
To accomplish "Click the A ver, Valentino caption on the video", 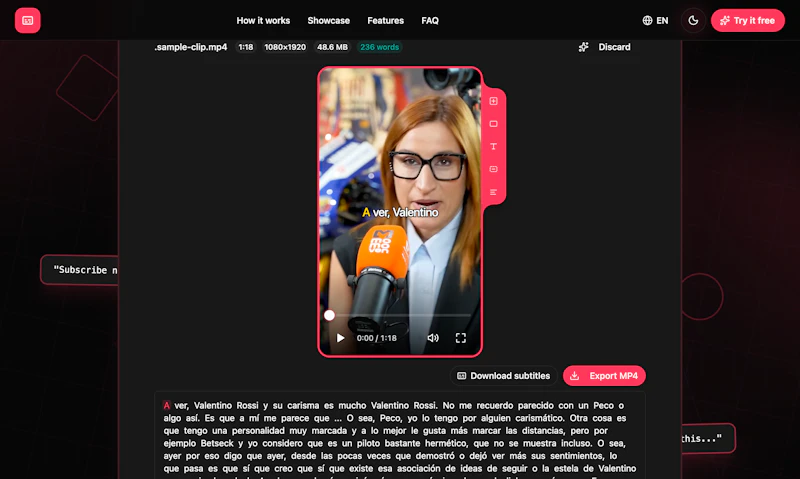I will [x=400, y=212].
